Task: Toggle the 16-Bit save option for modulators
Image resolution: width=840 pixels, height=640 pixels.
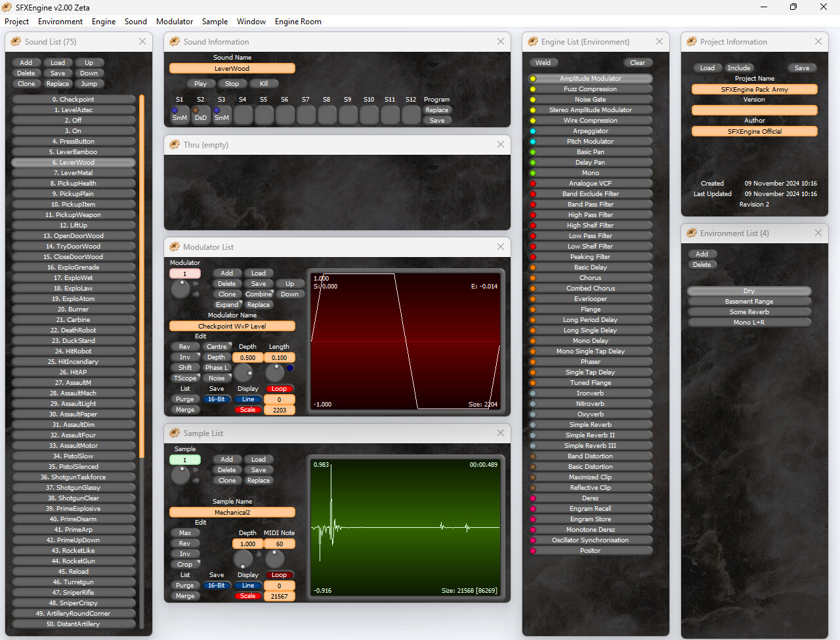Action: point(216,399)
